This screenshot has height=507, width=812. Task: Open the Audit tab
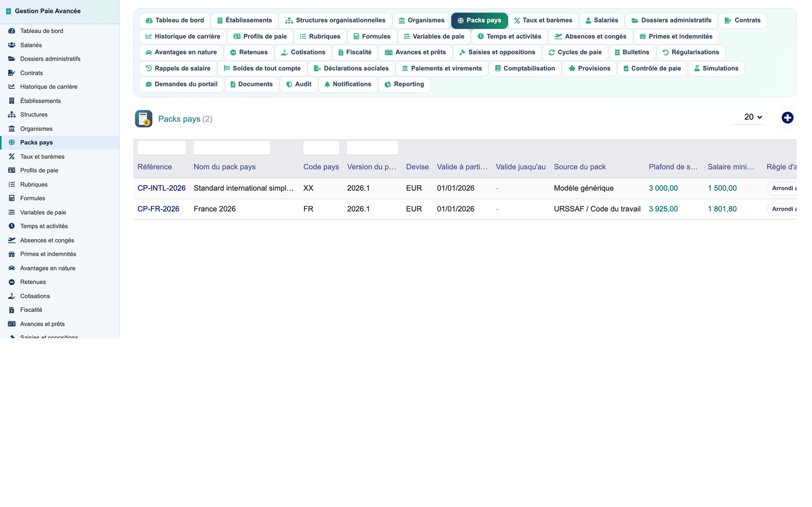(x=298, y=84)
